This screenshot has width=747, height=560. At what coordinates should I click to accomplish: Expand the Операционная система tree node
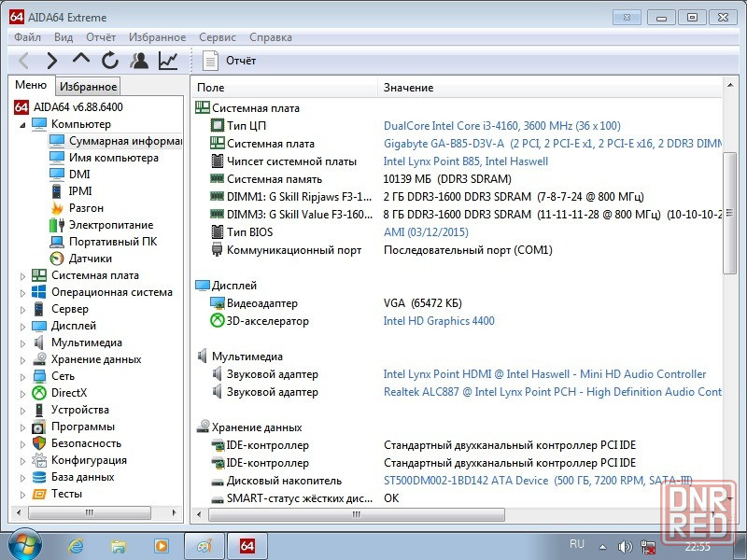pos(22,293)
